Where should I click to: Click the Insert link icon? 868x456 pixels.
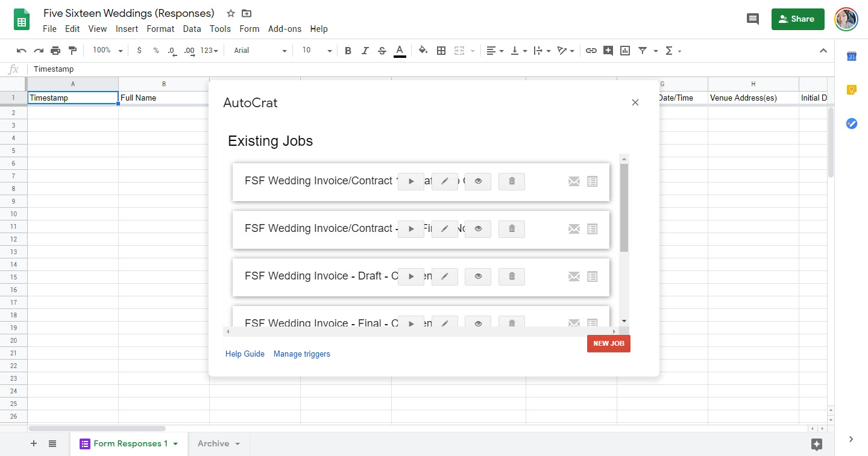tap(591, 51)
